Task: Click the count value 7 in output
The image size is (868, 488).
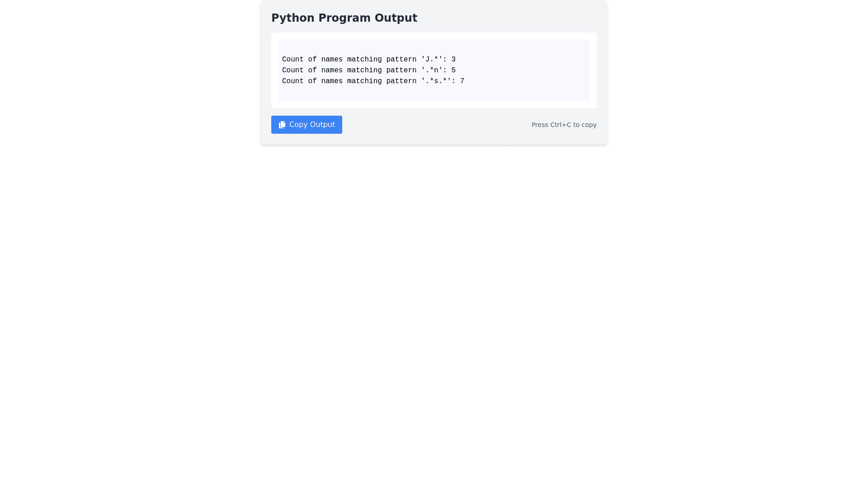Action: coord(462,81)
